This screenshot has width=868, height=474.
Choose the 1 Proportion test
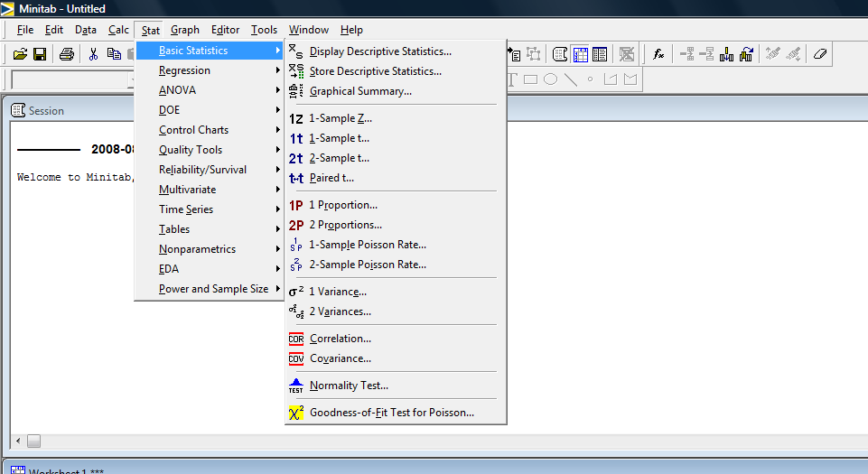(x=396, y=205)
